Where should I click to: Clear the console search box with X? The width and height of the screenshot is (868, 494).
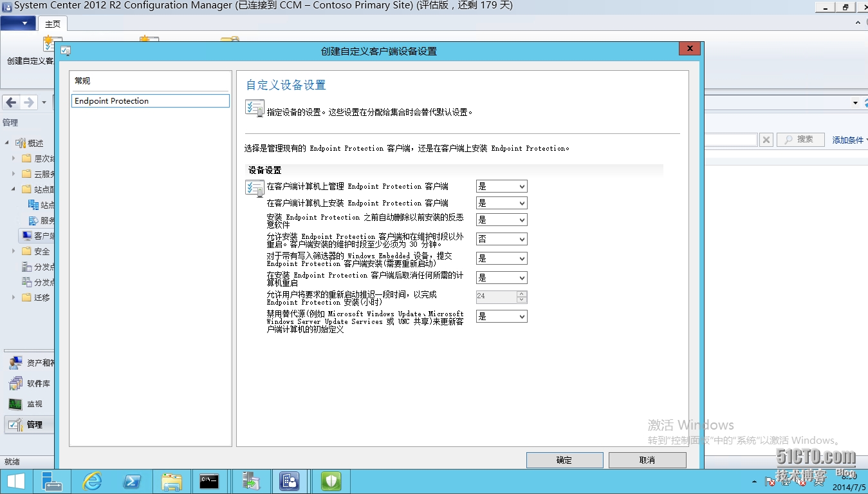766,140
